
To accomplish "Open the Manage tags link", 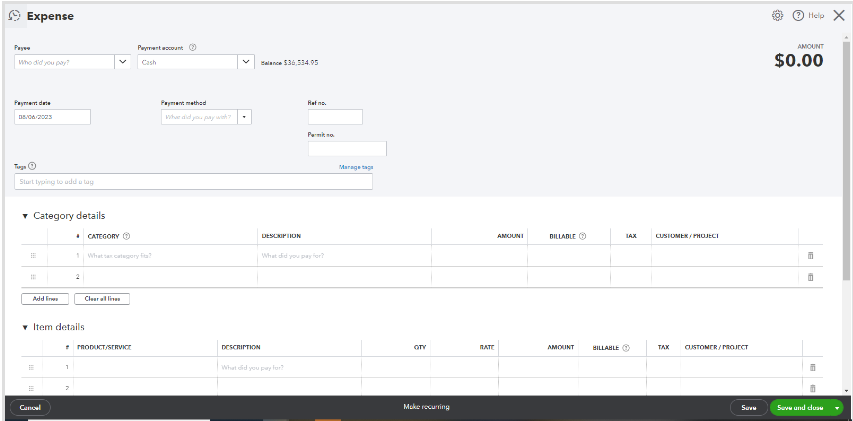I will click(356, 167).
